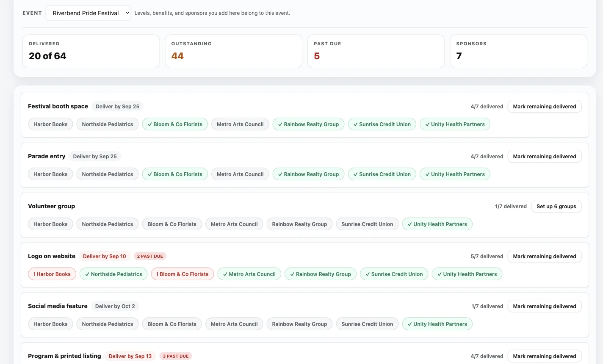Toggle Sunrise Credit Union in Volunteer group
Viewport: 603px width, 364px height.
click(367, 224)
